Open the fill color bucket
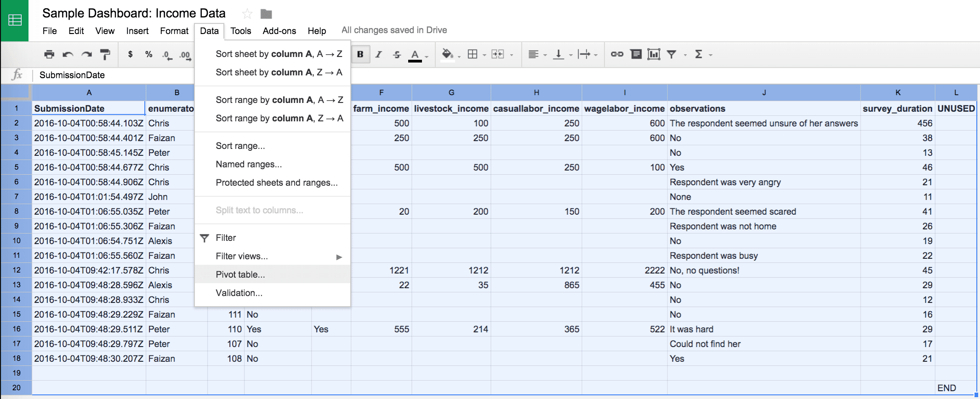This screenshot has height=399, width=980. tap(447, 54)
